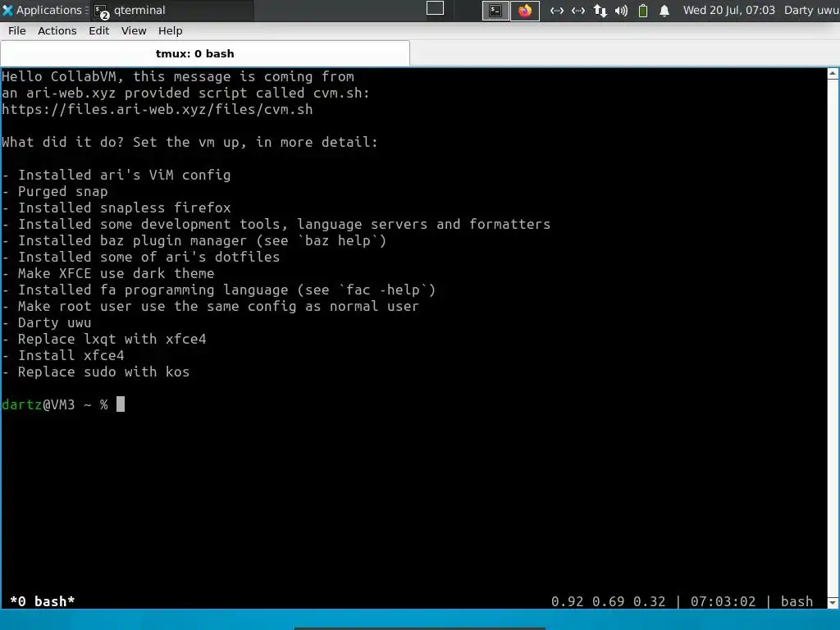Open notifications bell icon
The height and width of the screenshot is (630, 840).
point(664,10)
